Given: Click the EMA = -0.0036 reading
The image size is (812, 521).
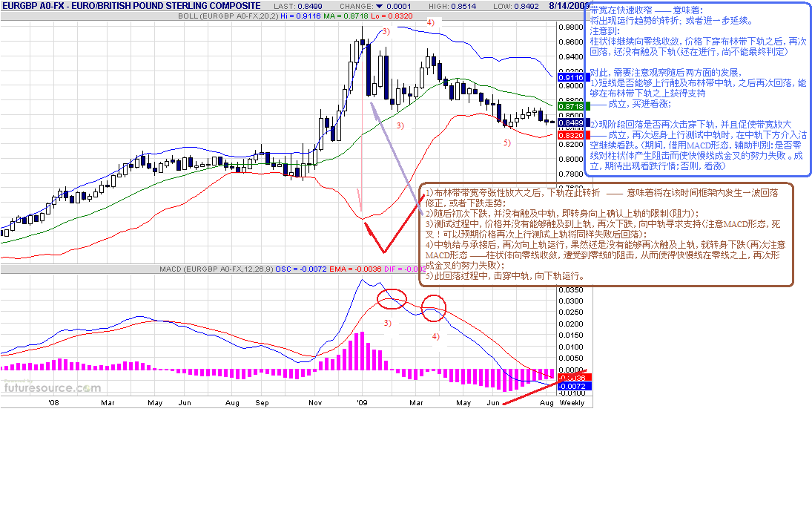Looking at the screenshot, I should [355, 269].
